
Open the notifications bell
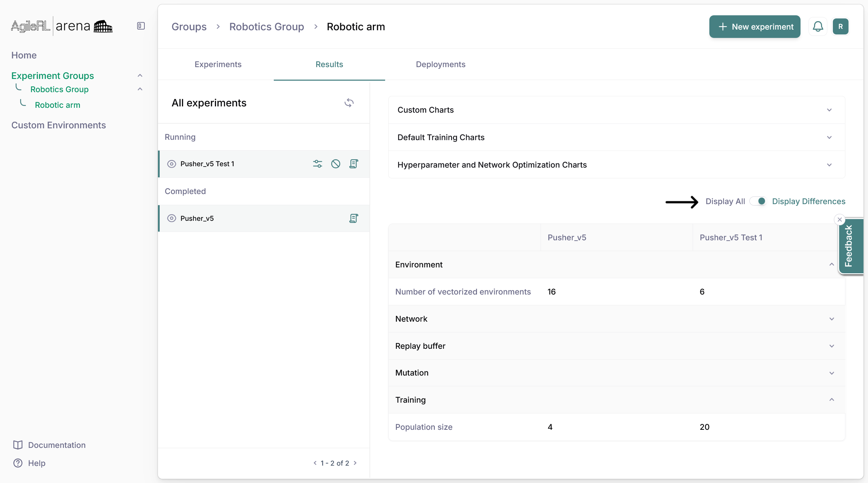click(818, 26)
